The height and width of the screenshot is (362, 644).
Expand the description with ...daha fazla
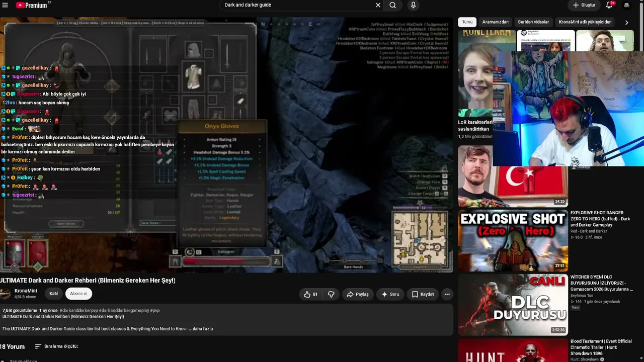(201, 329)
